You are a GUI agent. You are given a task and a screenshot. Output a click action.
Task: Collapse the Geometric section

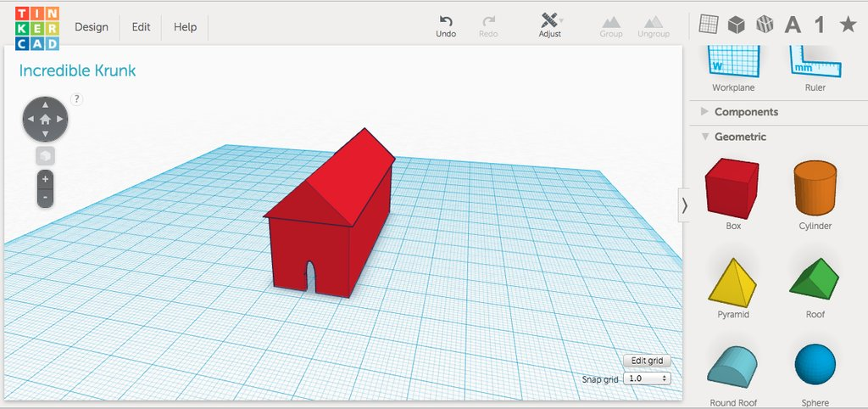tap(739, 137)
